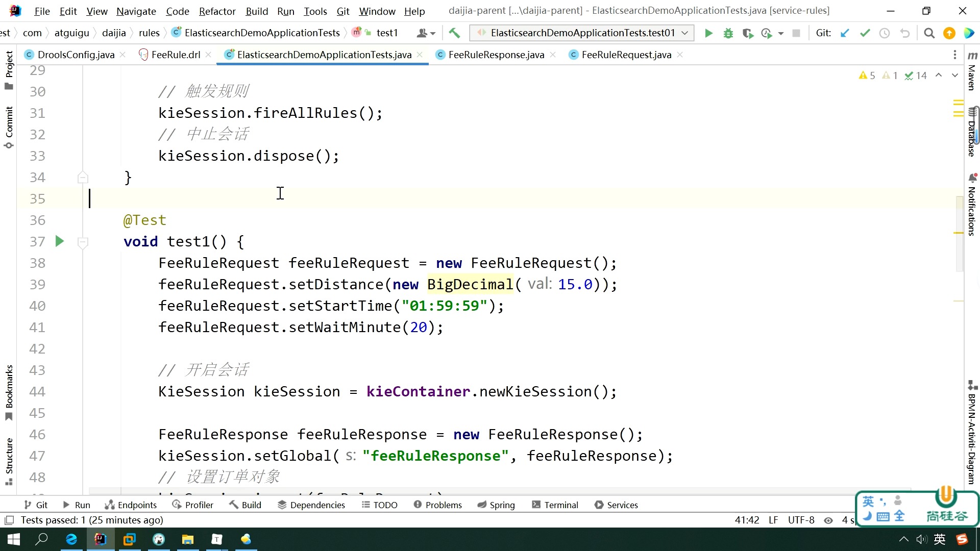Toggle tool window bars in the status bar corner
The height and width of the screenshot is (551, 980).
9,520
